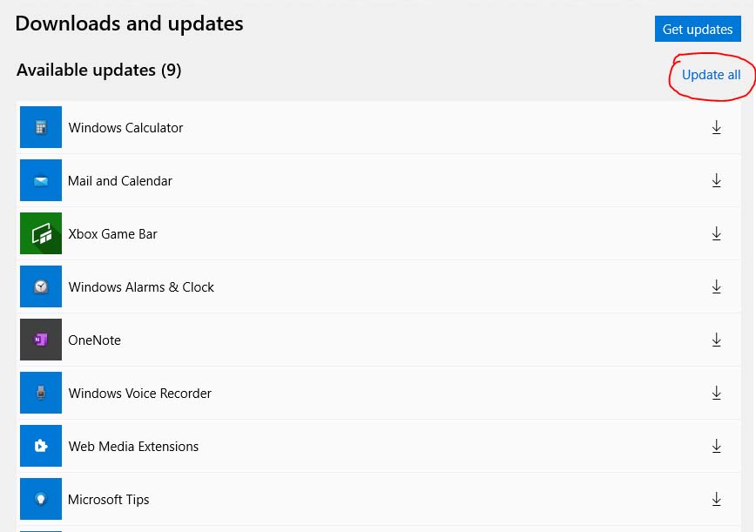Image resolution: width=756 pixels, height=532 pixels.
Task: Select the Update all link
Action: click(x=712, y=74)
